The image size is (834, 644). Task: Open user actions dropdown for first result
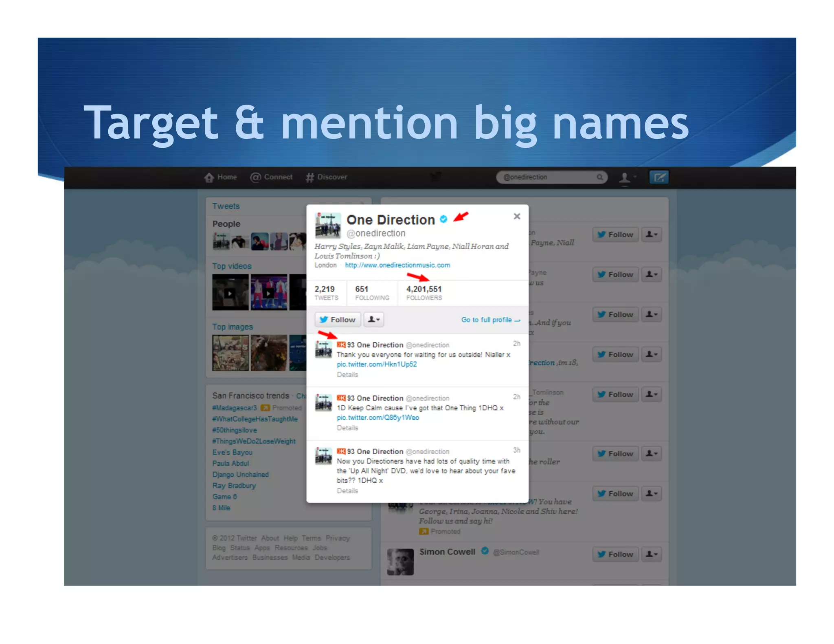coord(652,234)
